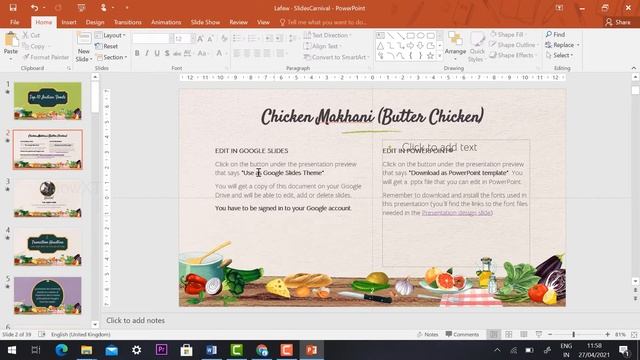The image size is (640, 360).
Task: Switch to the Slide Show tab
Action: coord(205,22)
